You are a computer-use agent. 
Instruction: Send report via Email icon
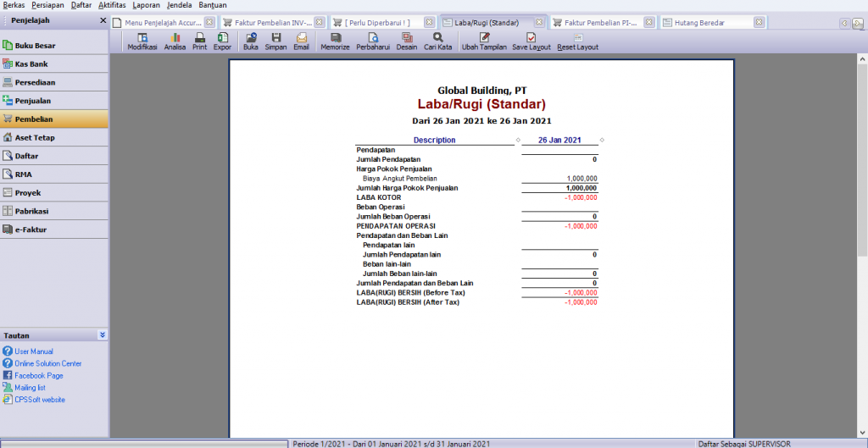[x=301, y=42]
